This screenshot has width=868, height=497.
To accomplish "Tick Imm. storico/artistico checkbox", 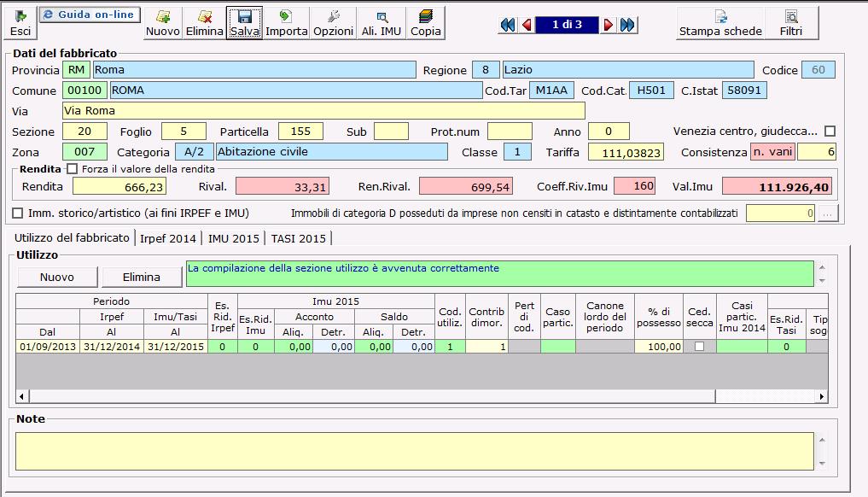I will tap(18, 213).
